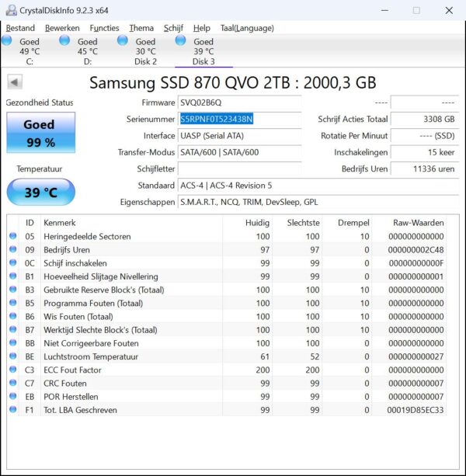466x476 pixels.
Task: Click the highlighted Serienummer field
Action: coord(239,119)
